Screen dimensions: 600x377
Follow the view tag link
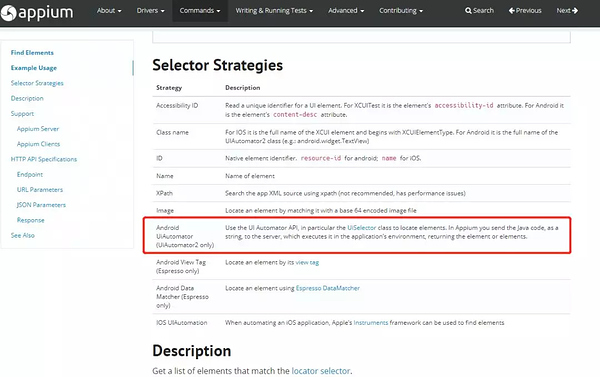point(307,263)
